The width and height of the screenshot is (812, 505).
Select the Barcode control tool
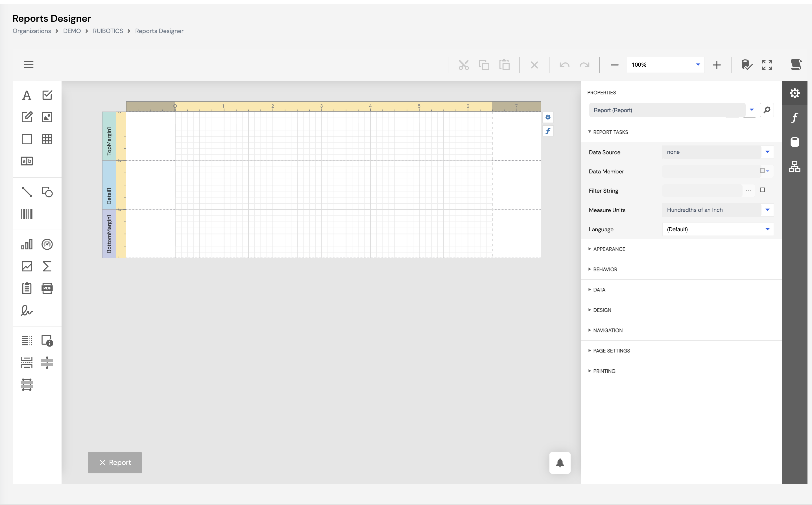[x=27, y=214]
